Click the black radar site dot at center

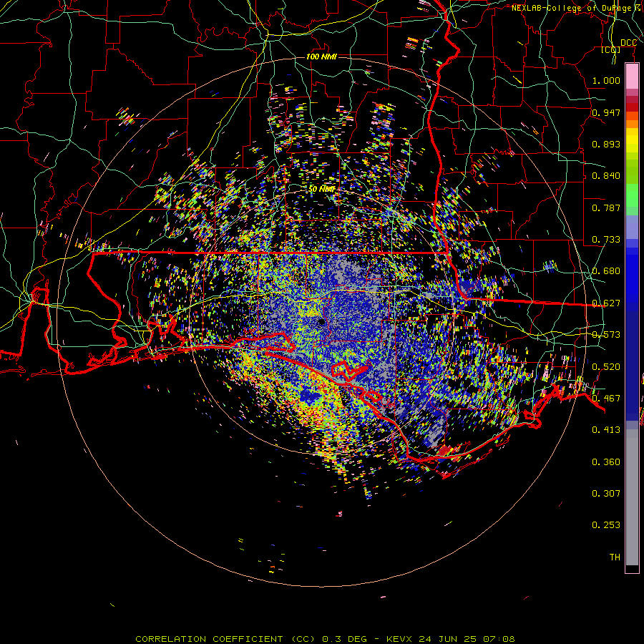[x=321, y=322]
